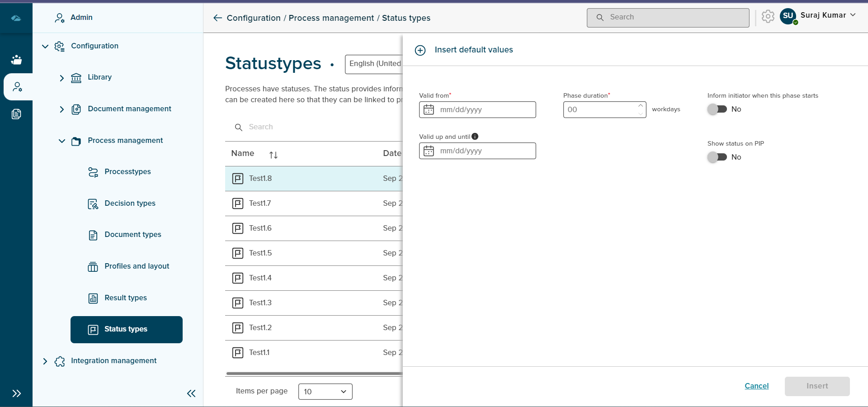The width and height of the screenshot is (868, 407).
Task: Expand the Library tree node
Action: [62, 78]
